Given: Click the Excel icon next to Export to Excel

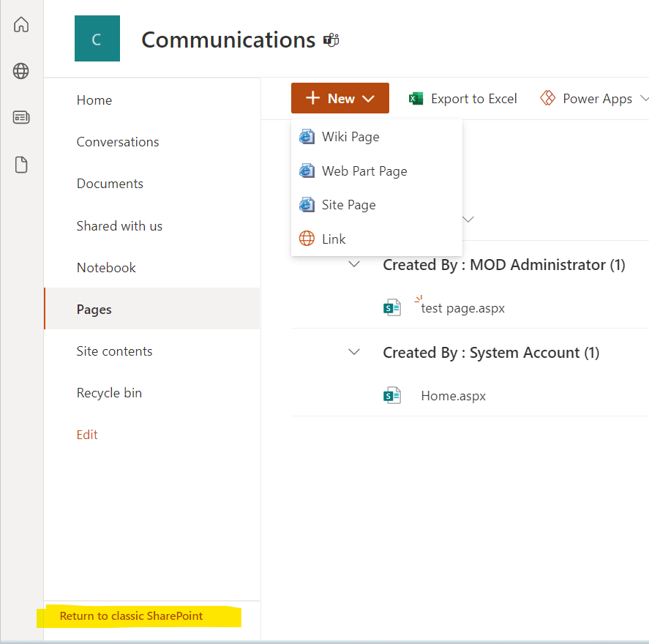Looking at the screenshot, I should [x=416, y=98].
